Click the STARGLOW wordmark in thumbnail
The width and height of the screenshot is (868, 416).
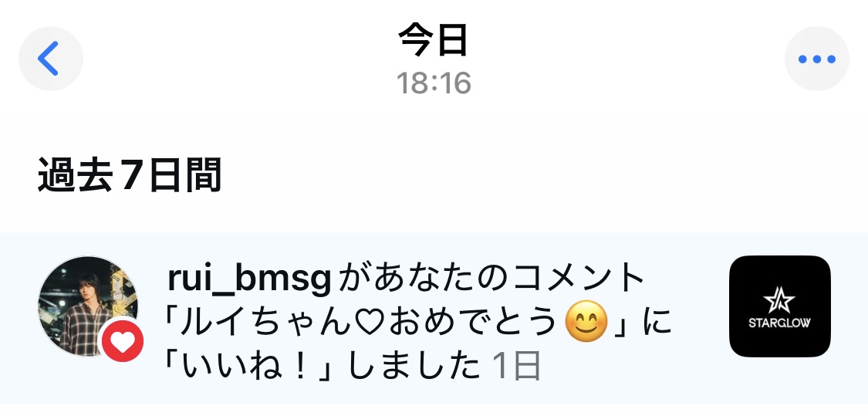coord(779,323)
